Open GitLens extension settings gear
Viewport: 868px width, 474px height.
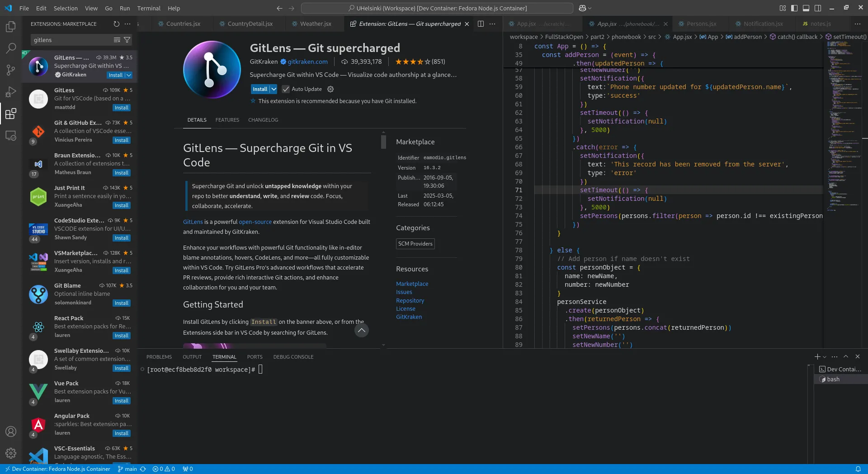330,89
